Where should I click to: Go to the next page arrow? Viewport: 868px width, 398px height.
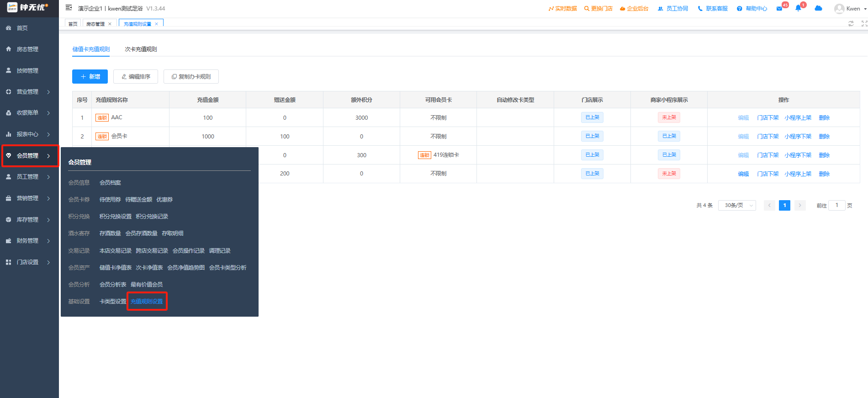tap(799, 206)
